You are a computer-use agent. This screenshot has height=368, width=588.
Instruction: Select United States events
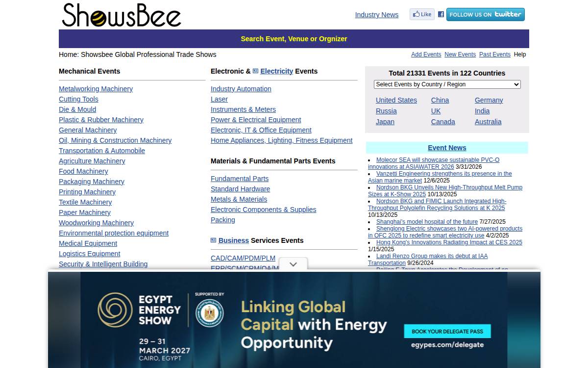click(396, 100)
